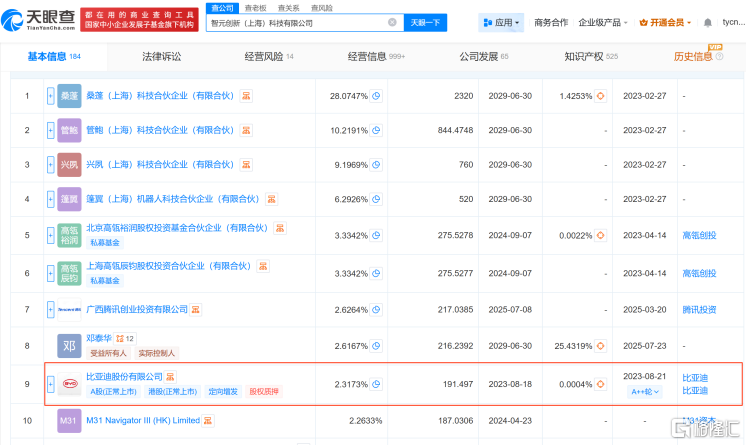Open equity pie chart icon for 28.0747% row

pyautogui.click(x=376, y=96)
